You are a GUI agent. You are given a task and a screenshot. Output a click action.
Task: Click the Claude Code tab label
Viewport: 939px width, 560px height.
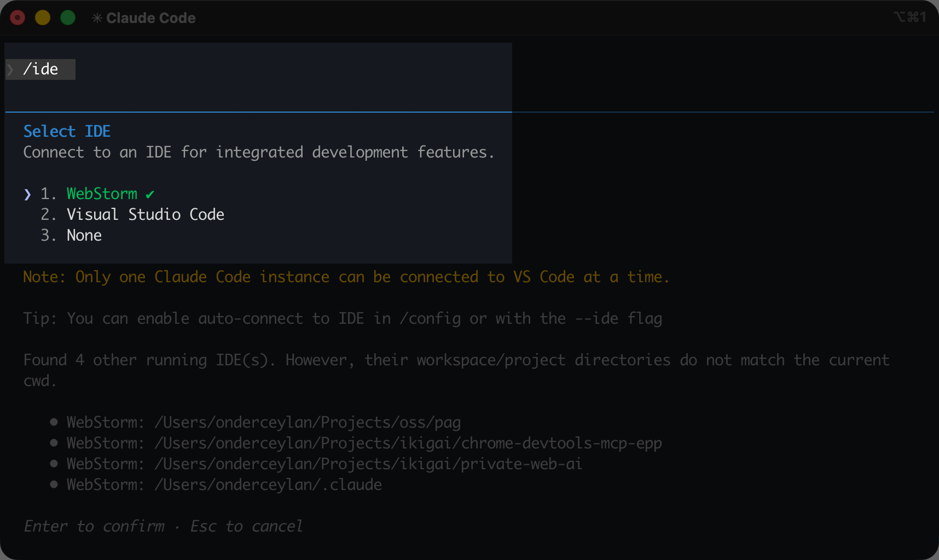[152, 17]
